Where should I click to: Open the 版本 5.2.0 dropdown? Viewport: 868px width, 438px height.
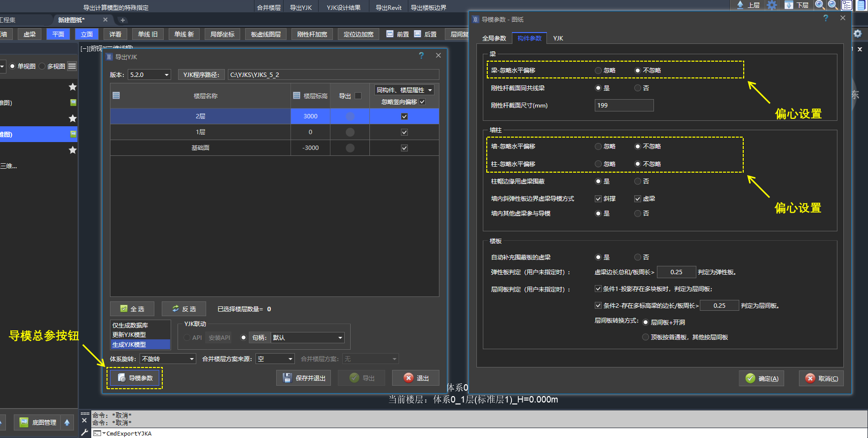coord(149,75)
